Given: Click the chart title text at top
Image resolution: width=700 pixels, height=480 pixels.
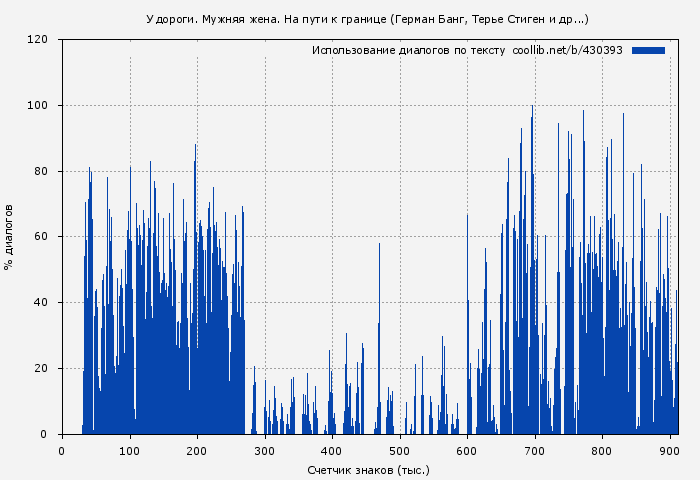Looking at the screenshot, I should (x=367, y=19).
